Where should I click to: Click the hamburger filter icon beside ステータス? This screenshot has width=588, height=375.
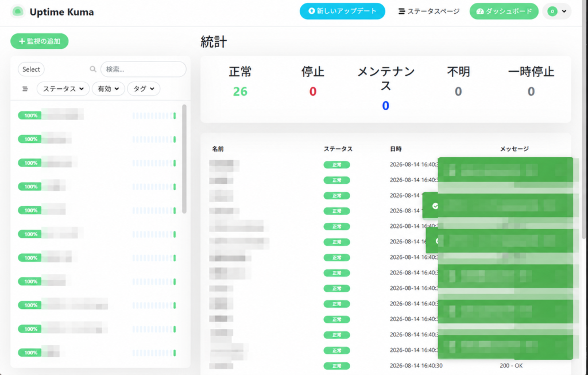pos(25,89)
